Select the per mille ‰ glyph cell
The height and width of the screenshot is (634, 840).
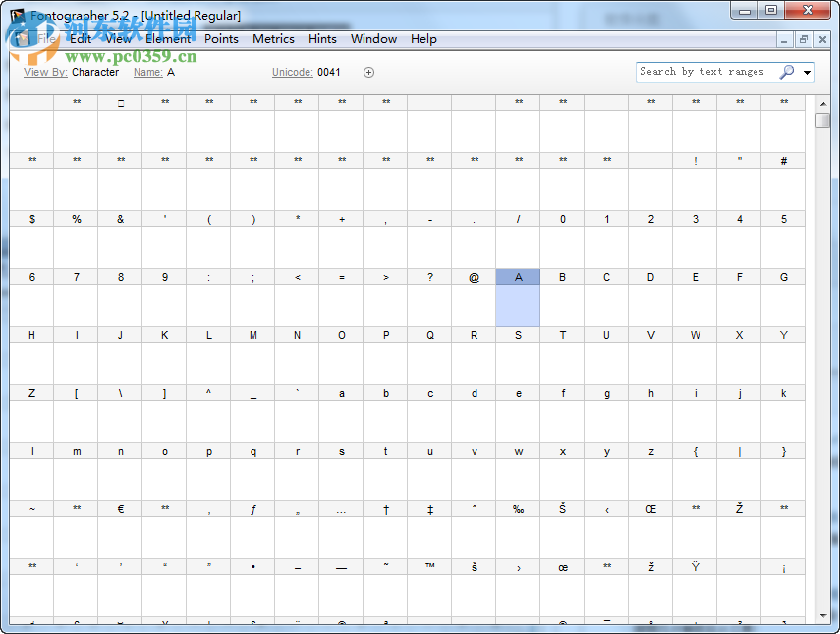[518, 530]
